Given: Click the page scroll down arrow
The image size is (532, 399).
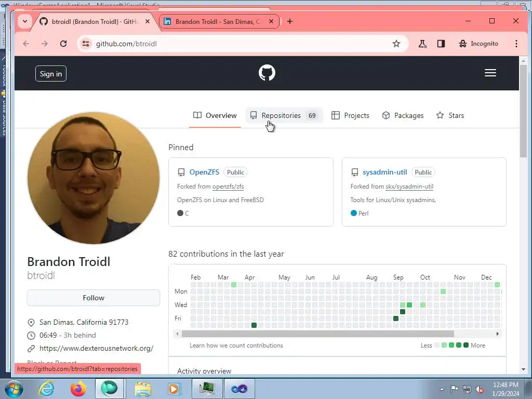Looking at the screenshot, I should point(523,369).
